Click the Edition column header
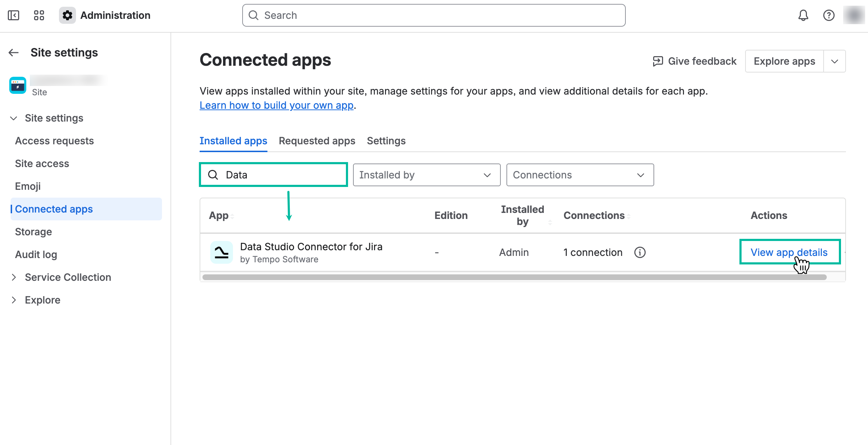Screen dimensions: 868x445 (x=451, y=215)
